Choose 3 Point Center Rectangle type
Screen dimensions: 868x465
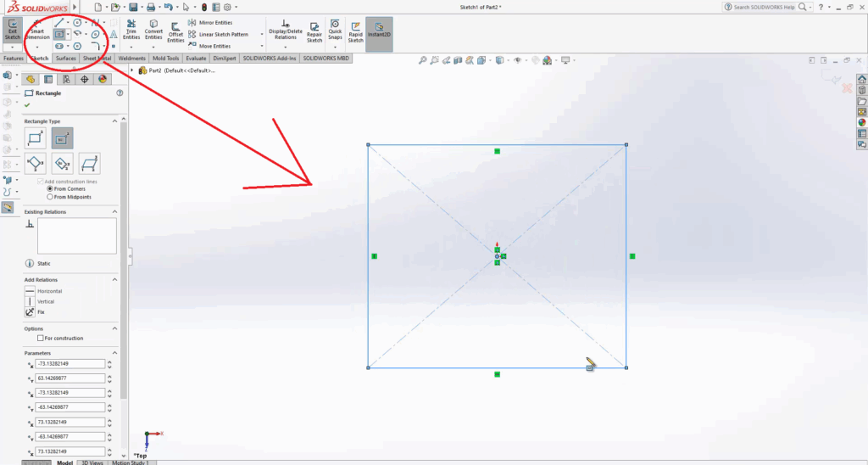tap(62, 164)
